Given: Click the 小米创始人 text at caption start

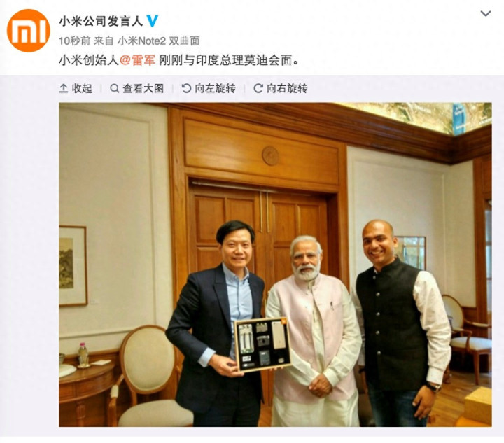Looking at the screenshot, I should coord(89,60).
